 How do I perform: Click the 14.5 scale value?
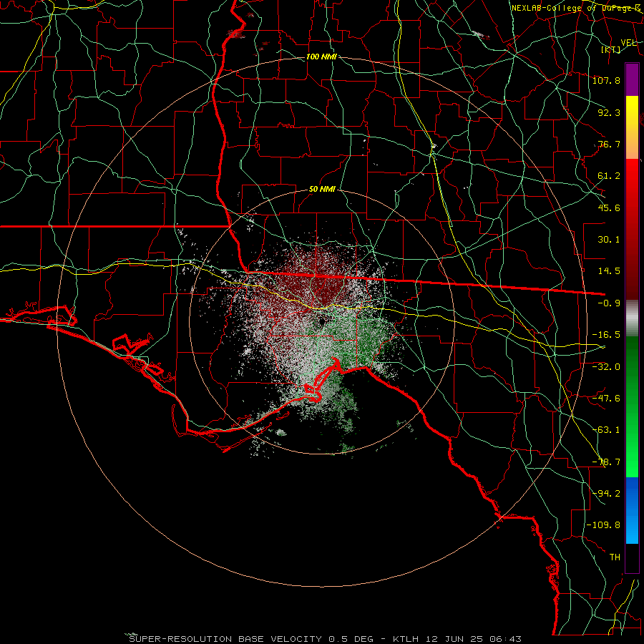point(609,271)
